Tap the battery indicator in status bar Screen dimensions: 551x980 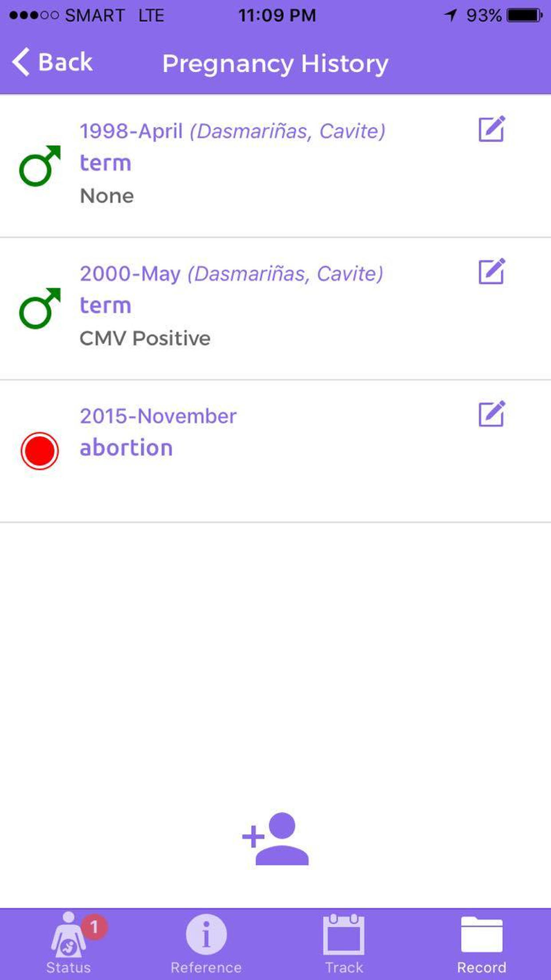tap(524, 15)
